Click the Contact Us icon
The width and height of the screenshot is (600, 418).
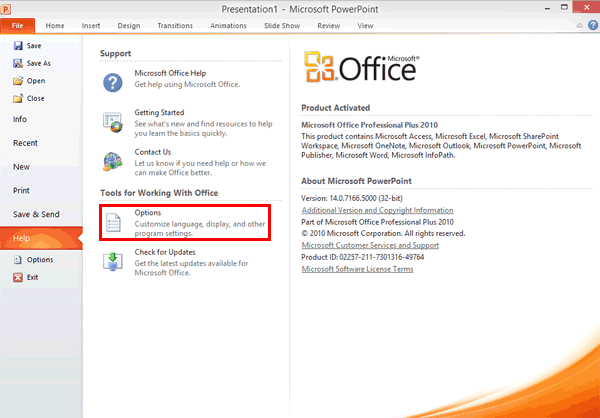point(115,160)
